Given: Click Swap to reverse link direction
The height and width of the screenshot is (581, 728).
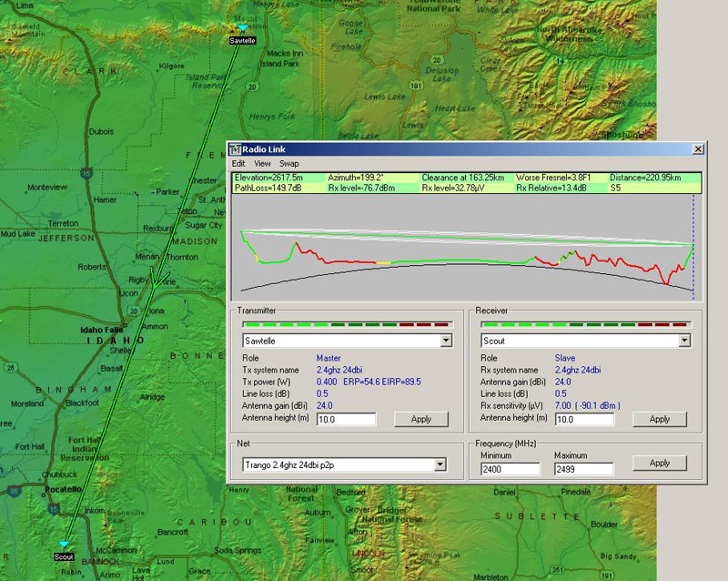Looking at the screenshot, I should pyautogui.click(x=289, y=163).
